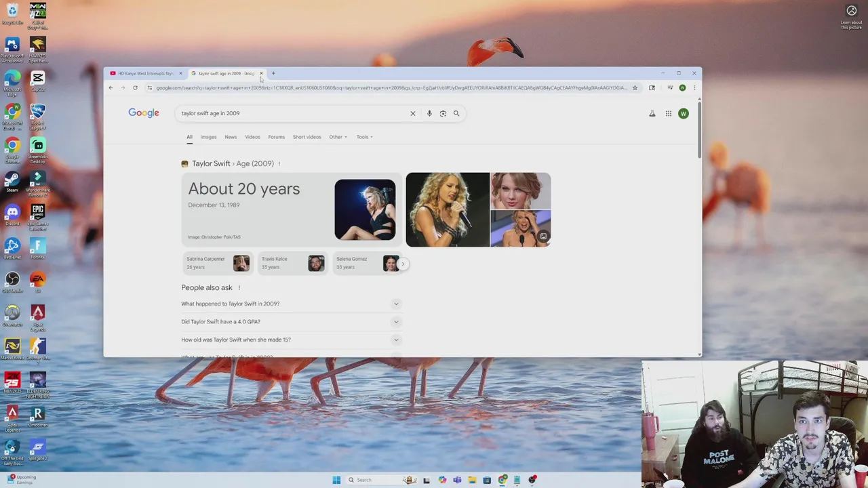Close the taylor swift age in 2009 tab
The width and height of the screenshot is (868, 488).
coord(261,73)
